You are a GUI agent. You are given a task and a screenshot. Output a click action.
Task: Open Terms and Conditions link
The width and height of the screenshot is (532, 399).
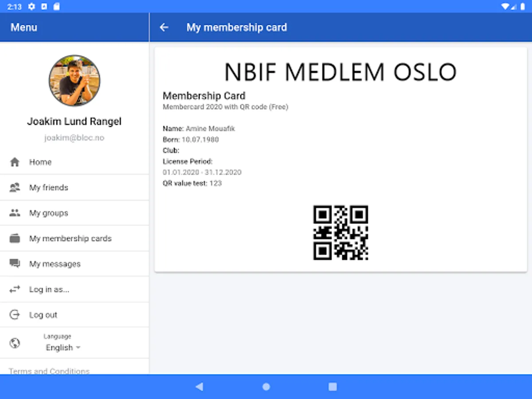(x=49, y=371)
